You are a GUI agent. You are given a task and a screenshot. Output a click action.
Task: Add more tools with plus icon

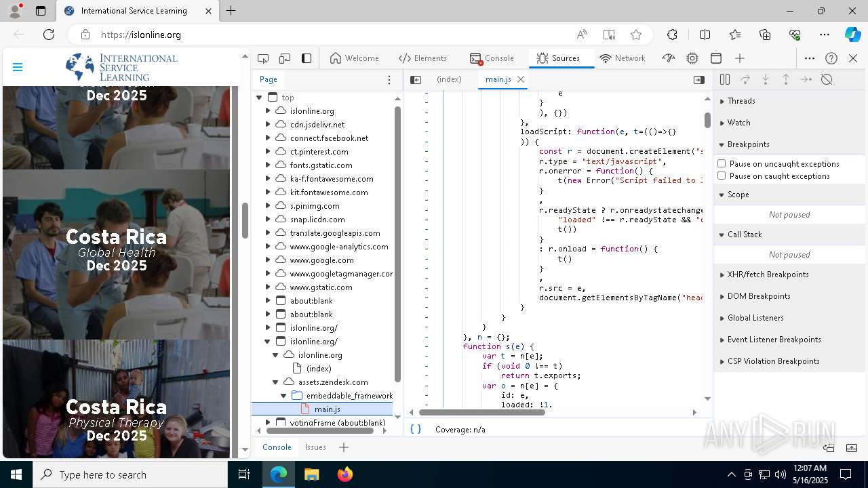pos(740,58)
